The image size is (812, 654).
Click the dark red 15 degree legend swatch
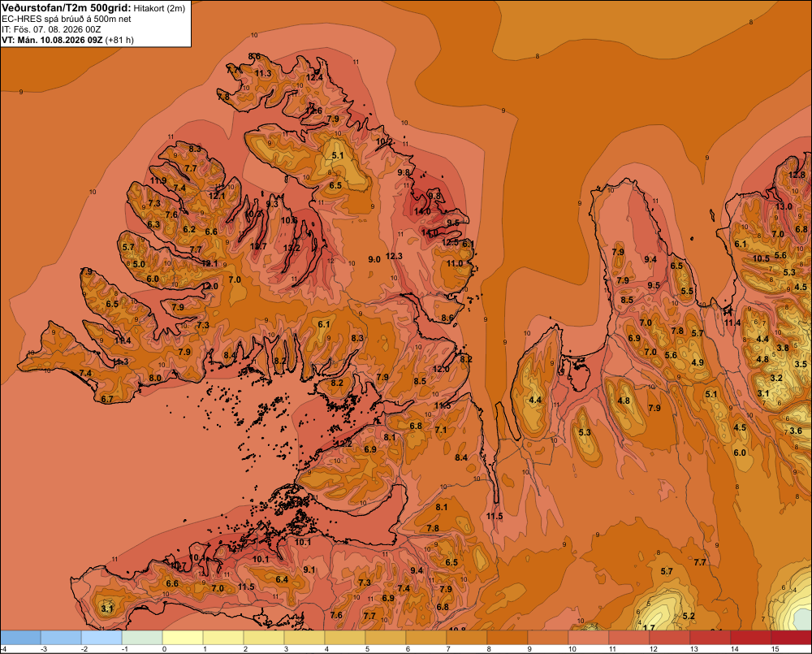click(x=791, y=637)
